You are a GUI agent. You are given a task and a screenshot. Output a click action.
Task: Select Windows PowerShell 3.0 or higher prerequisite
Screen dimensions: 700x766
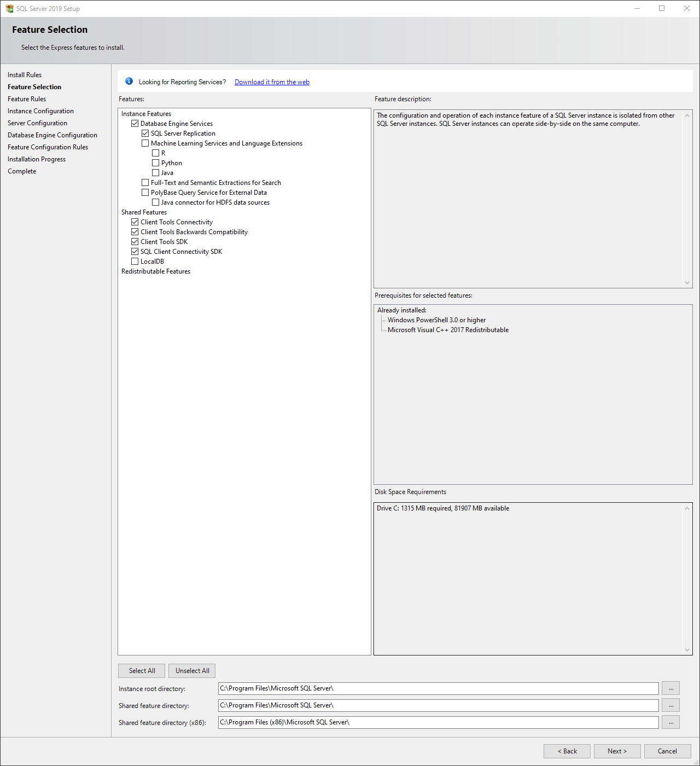point(436,320)
